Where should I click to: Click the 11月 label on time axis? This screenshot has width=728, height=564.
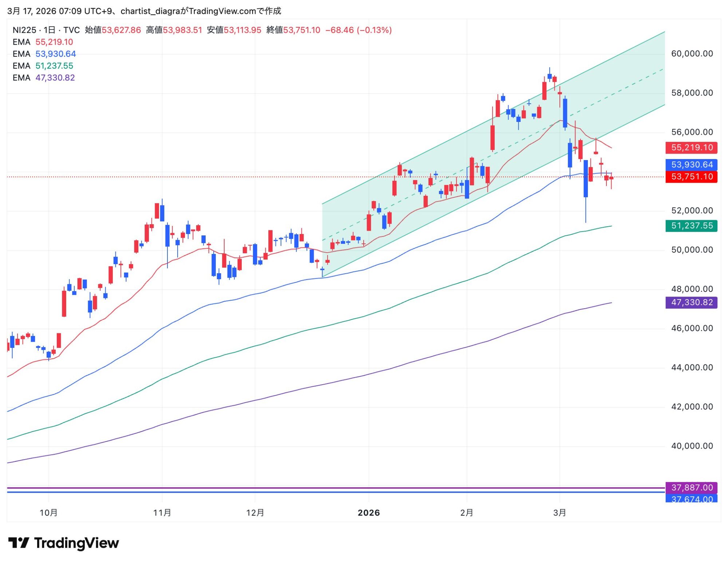pyautogui.click(x=162, y=513)
